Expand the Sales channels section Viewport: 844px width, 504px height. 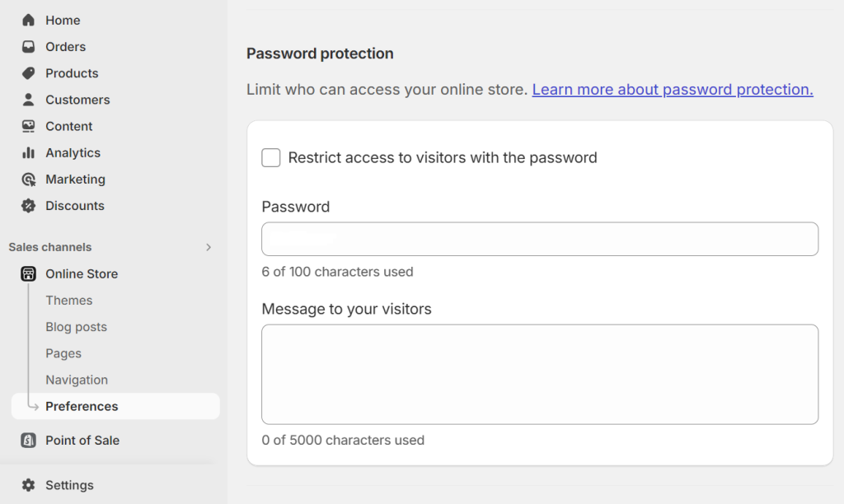coord(209,246)
